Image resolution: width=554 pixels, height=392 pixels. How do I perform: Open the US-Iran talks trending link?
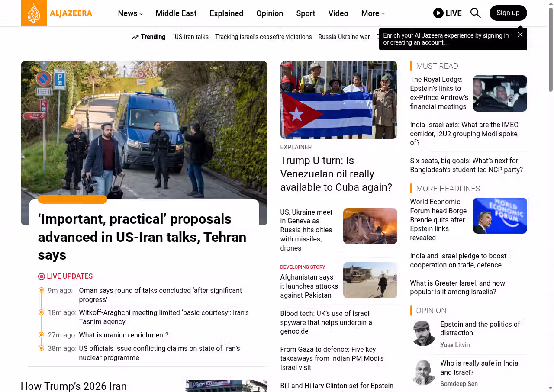pos(191,37)
